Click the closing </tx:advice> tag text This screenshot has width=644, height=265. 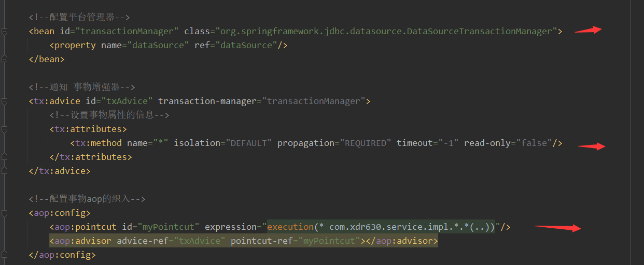tap(60, 171)
